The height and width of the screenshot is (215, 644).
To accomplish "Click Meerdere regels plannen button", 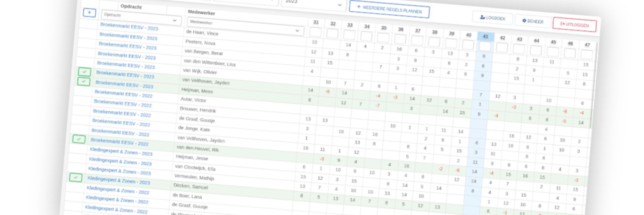I will pos(389,9).
